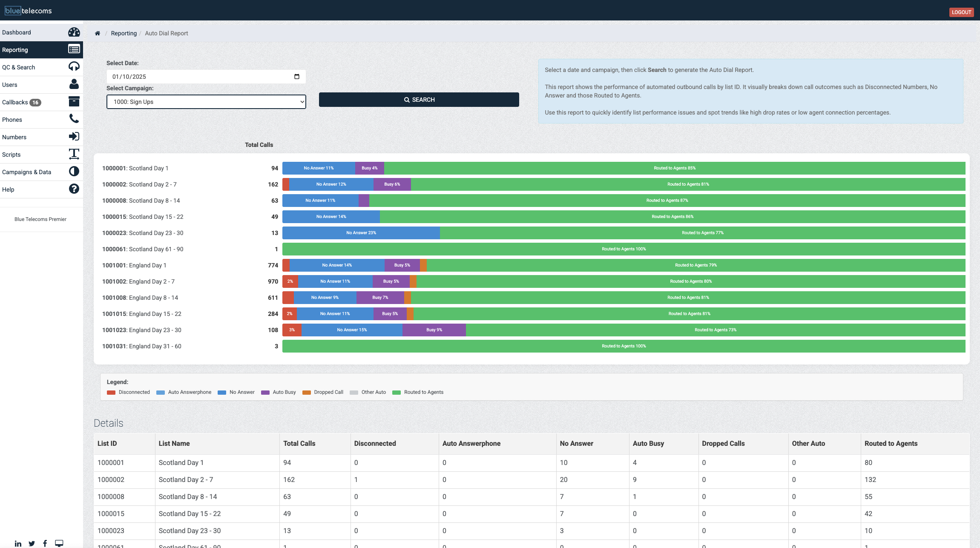
Task: Select Reporting in breadcrumb navigation
Action: coord(124,33)
